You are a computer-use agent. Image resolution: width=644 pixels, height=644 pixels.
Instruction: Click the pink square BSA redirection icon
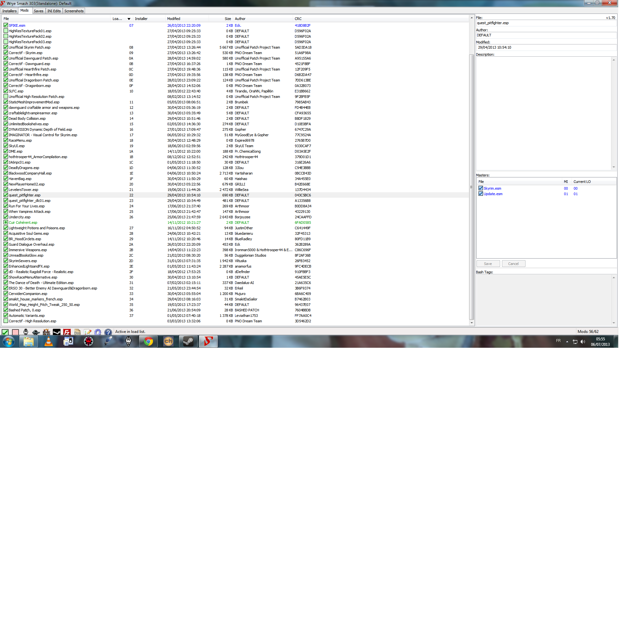[x=15, y=332]
